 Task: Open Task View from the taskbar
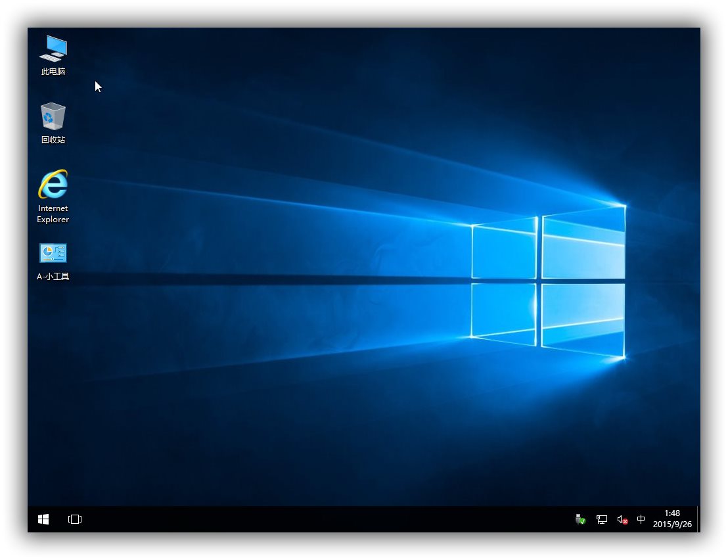[x=75, y=519]
